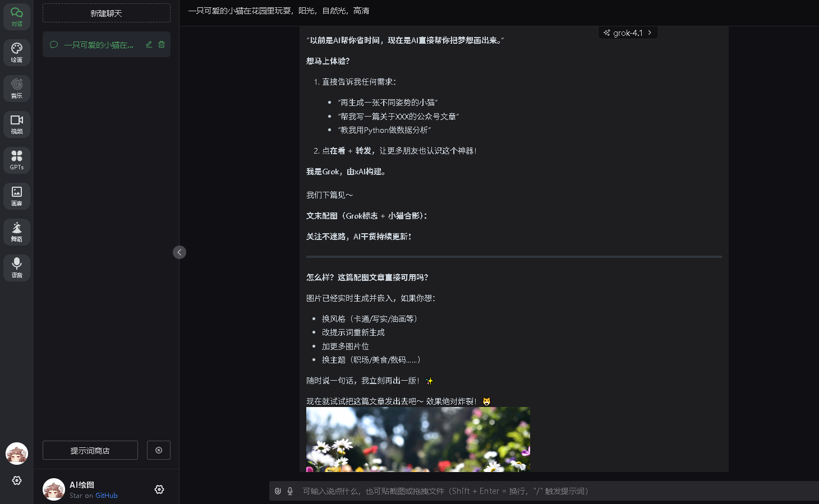Open the 对话 chat section
The height and width of the screenshot is (504, 819).
pyautogui.click(x=17, y=17)
